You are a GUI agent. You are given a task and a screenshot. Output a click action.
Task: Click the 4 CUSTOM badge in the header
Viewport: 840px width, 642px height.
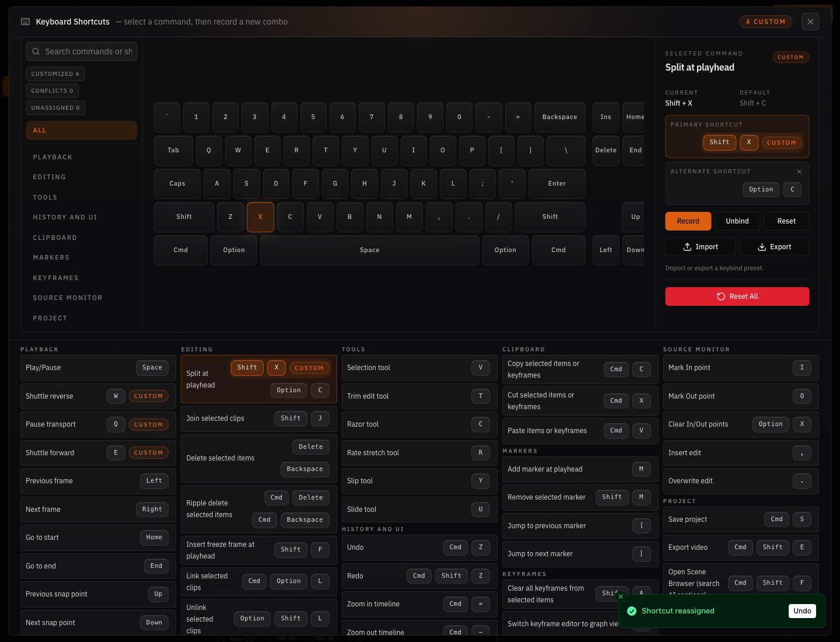(766, 22)
